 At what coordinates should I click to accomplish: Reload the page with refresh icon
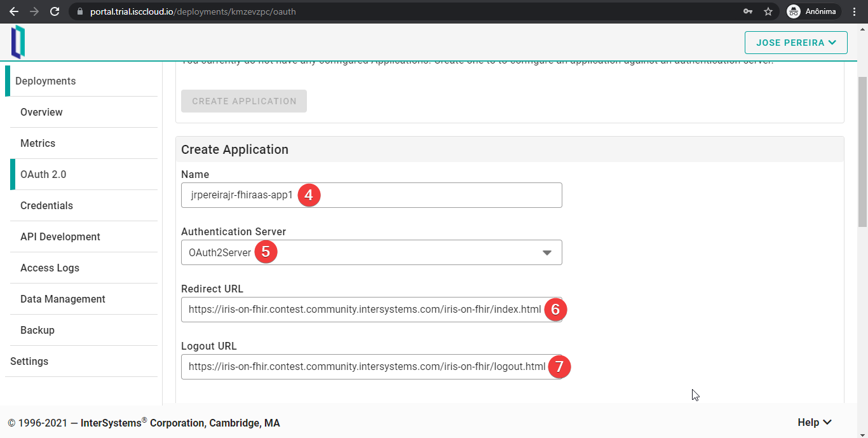click(x=55, y=11)
